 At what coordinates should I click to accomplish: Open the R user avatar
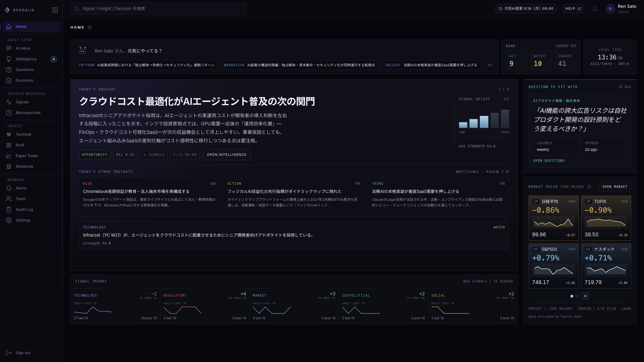pyautogui.click(x=610, y=9)
